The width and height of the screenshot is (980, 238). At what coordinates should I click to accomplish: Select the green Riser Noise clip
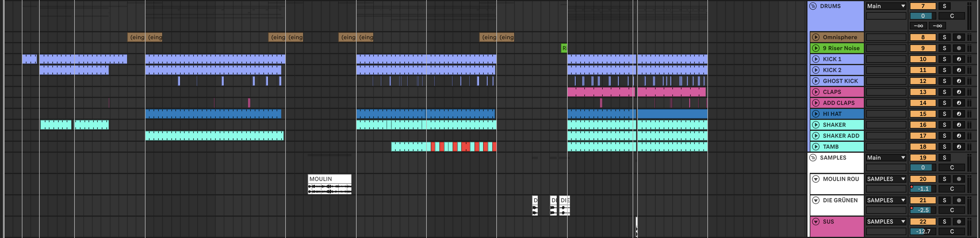click(x=564, y=48)
